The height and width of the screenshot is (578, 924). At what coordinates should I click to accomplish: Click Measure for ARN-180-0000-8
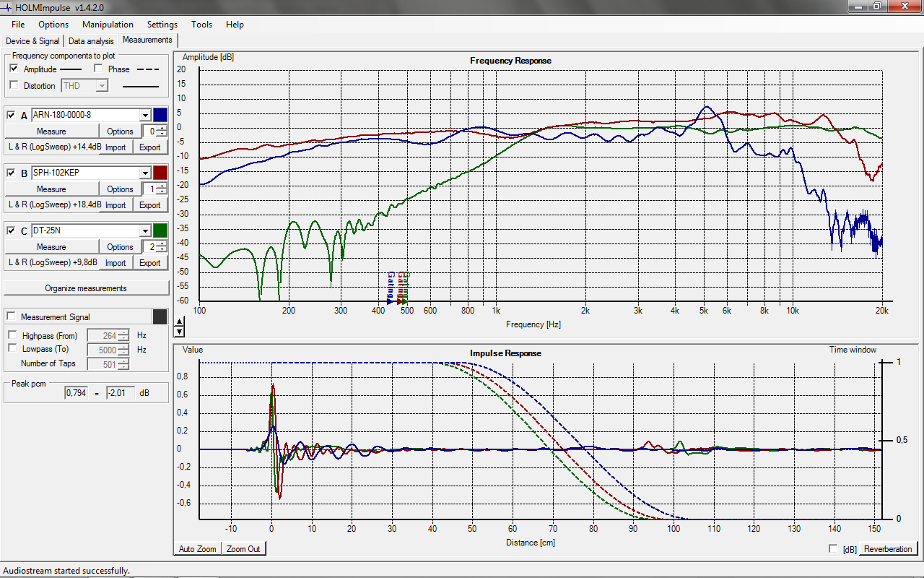(x=51, y=131)
